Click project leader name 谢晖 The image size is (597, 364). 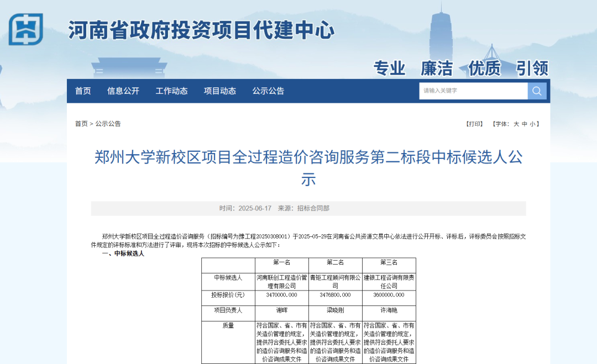pyautogui.click(x=282, y=310)
